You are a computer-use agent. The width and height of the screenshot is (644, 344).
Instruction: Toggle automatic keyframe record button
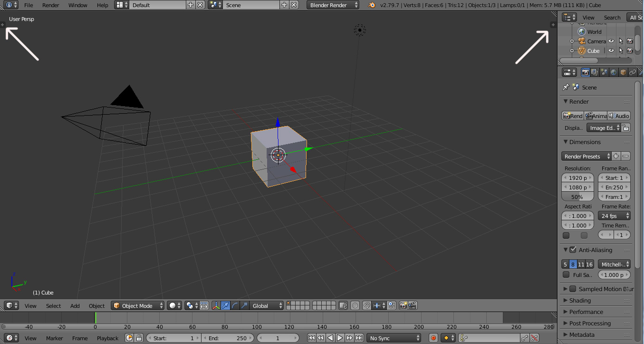(433, 338)
